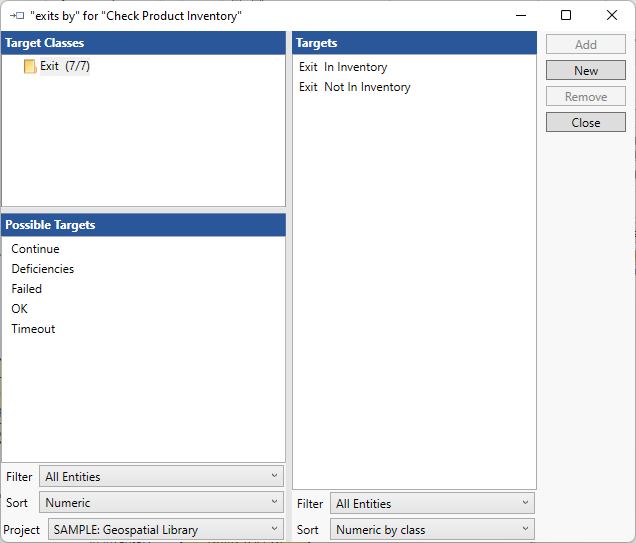Click the dialog icon in the title bar

coord(16,16)
